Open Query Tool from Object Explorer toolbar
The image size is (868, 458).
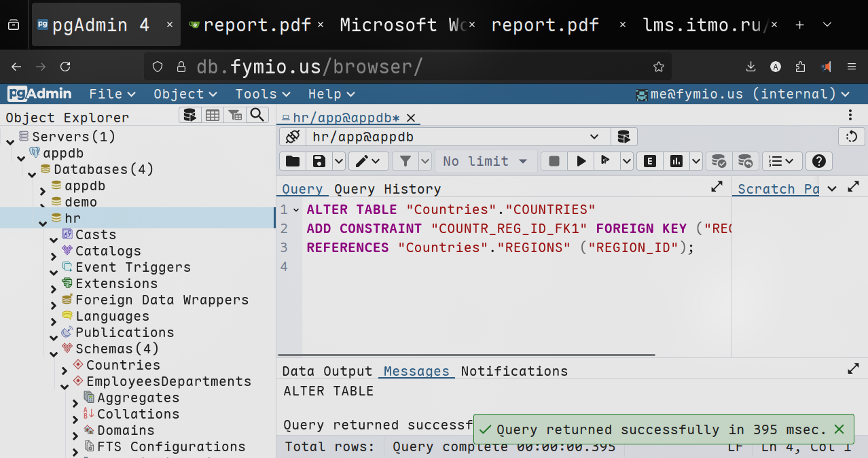pos(190,116)
